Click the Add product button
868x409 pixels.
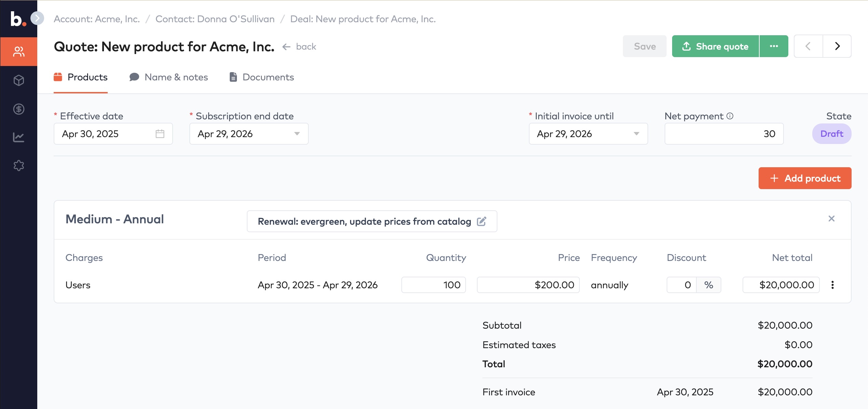coord(805,178)
